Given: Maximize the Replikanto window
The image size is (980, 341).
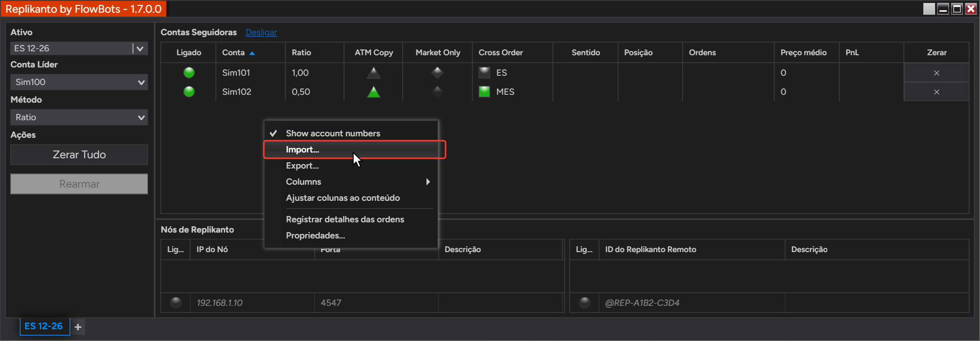Looking at the screenshot, I should [957, 9].
